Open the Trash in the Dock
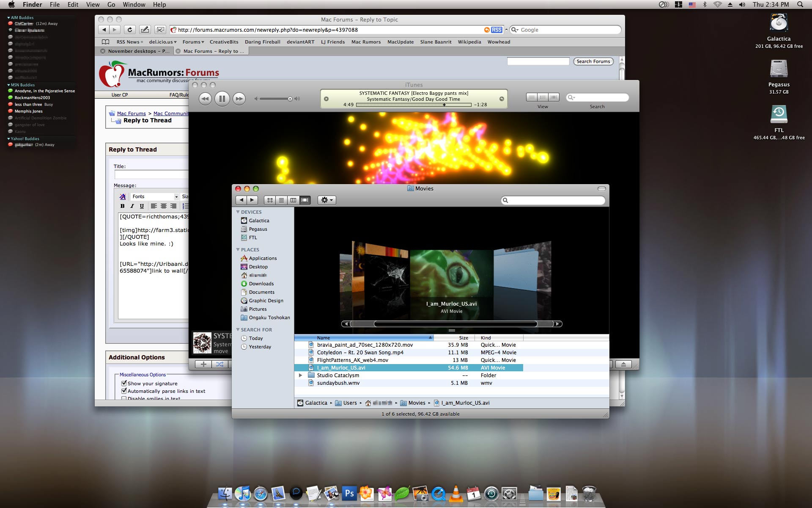This screenshot has height=508, width=812. (589, 493)
